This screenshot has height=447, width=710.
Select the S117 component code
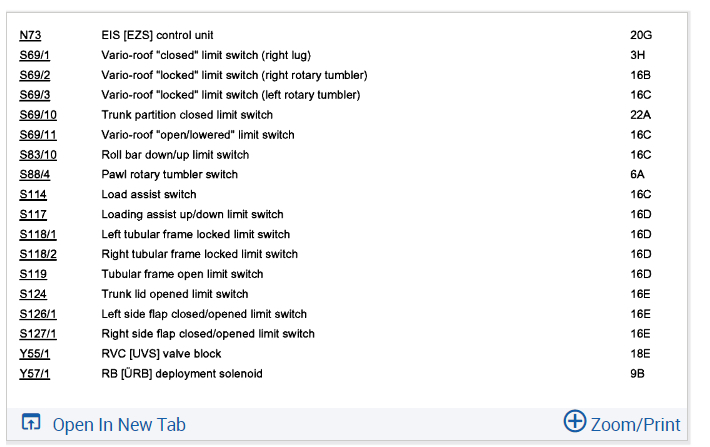pyautogui.click(x=32, y=214)
